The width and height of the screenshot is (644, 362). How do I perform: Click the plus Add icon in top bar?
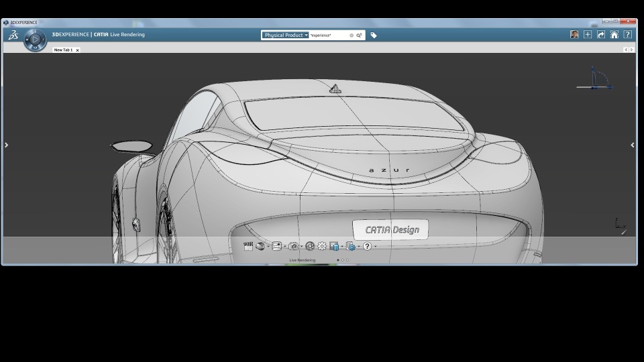[x=588, y=34]
